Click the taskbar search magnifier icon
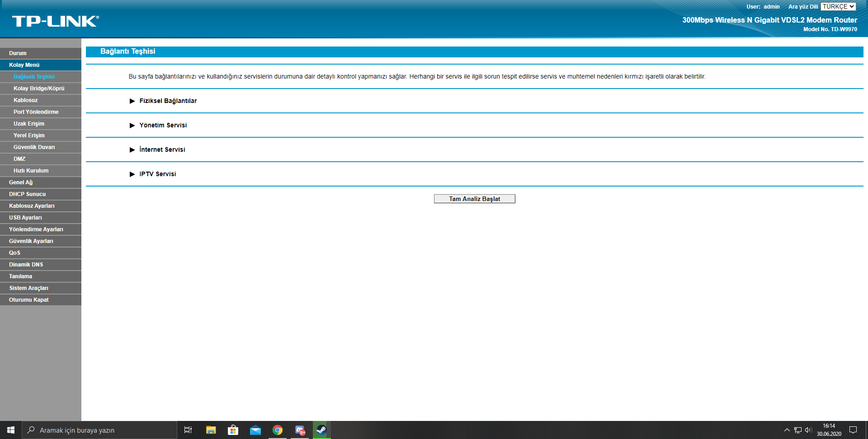The image size is (868, 439). pos(31,430)
